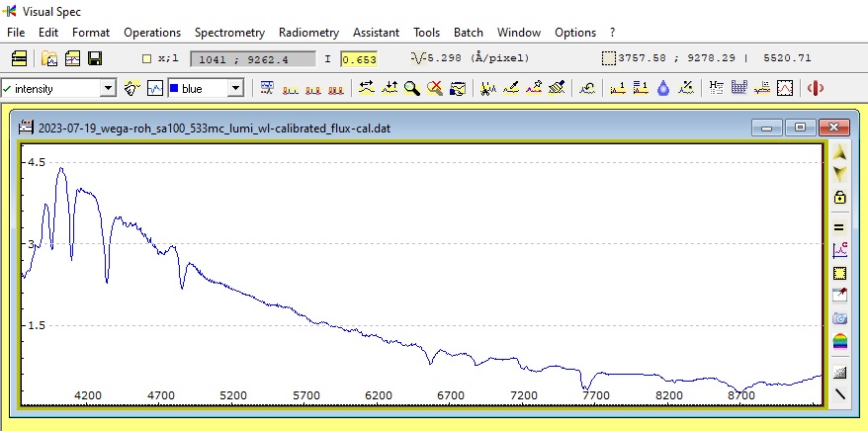
Task: Click the yellow stacked-bars icon beside Open
Action: tap(19, 58)
